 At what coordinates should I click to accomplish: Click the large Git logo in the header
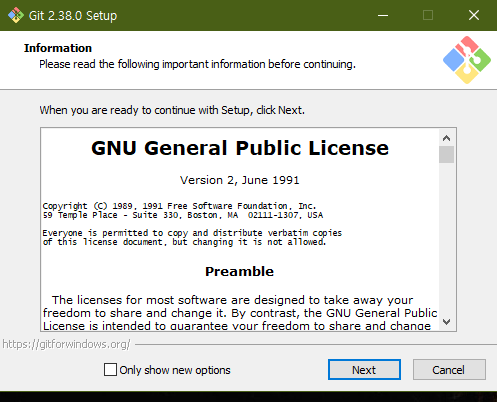click(467, 60)
